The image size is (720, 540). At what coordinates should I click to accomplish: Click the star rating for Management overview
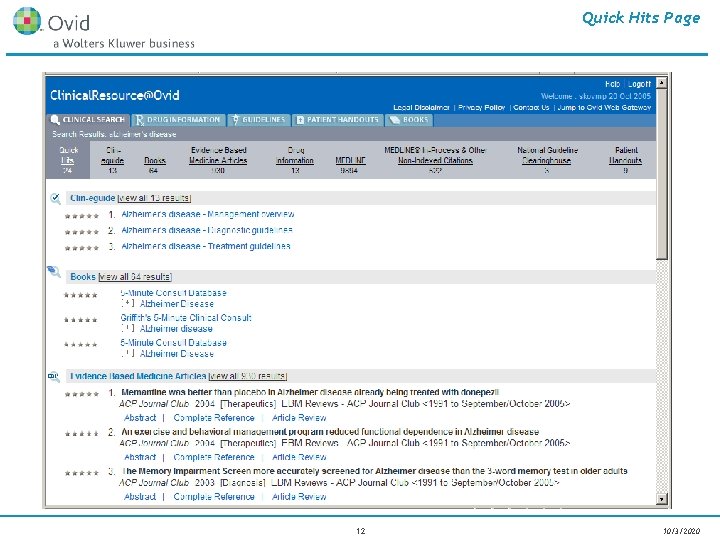pos(82,216)
